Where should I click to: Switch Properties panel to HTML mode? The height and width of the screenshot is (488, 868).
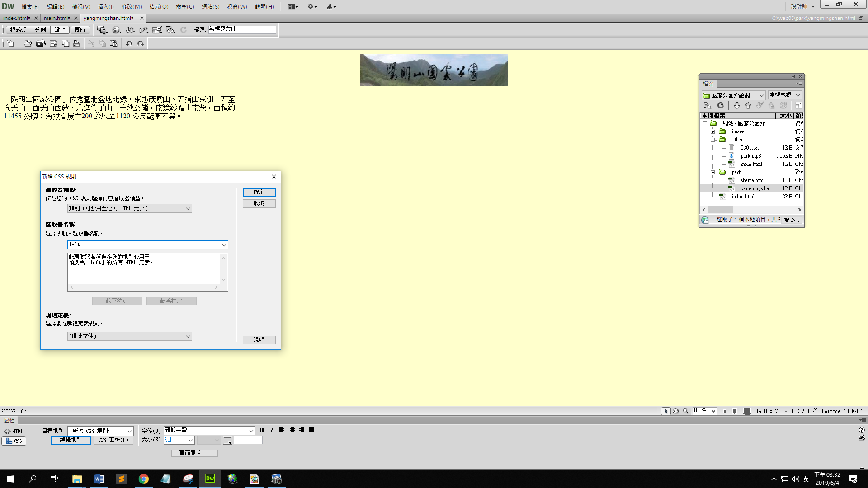pyautogui.click(x=14, y=431)
